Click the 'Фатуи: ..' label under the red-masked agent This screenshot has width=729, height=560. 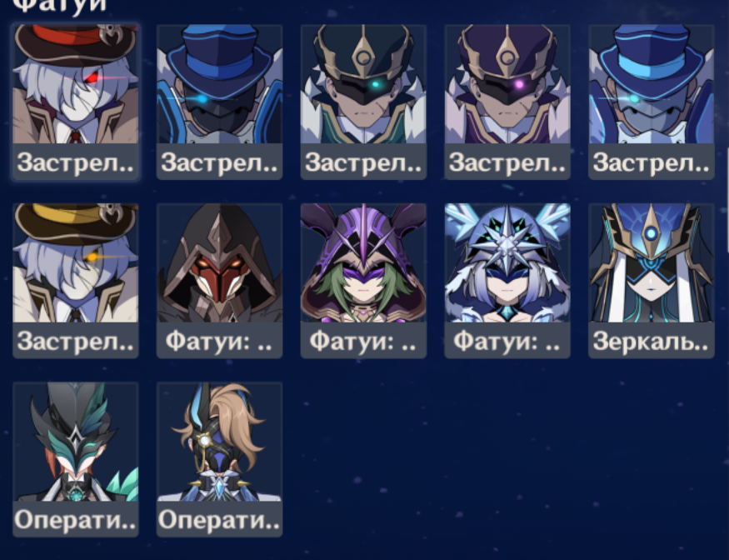pos(219,341)
